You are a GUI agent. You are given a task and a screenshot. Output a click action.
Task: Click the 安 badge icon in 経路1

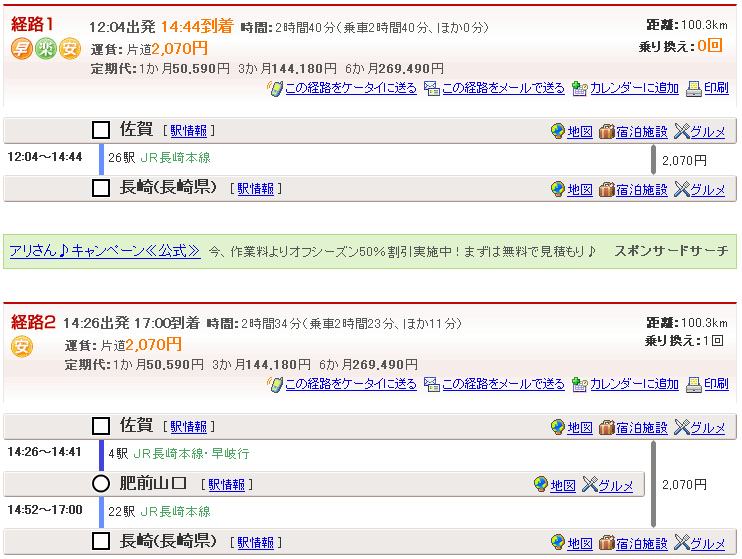(x=70, y=49)
